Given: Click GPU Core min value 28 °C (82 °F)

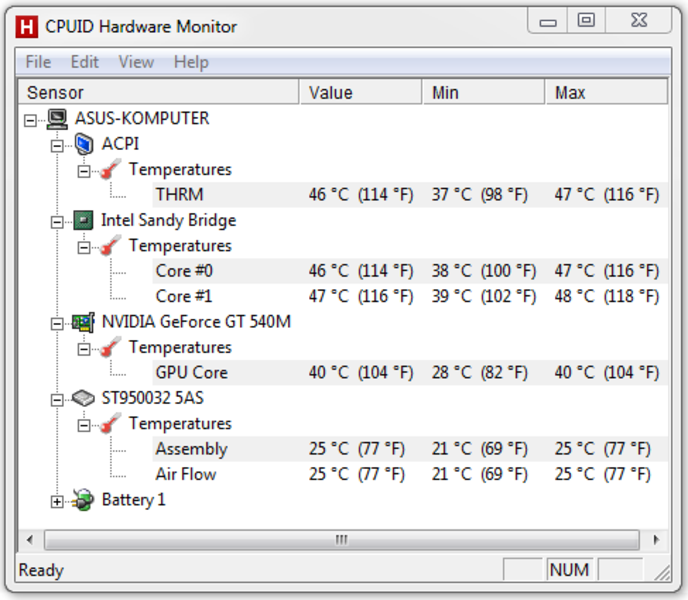Looking at the screenshot, I should coord(480,373).
